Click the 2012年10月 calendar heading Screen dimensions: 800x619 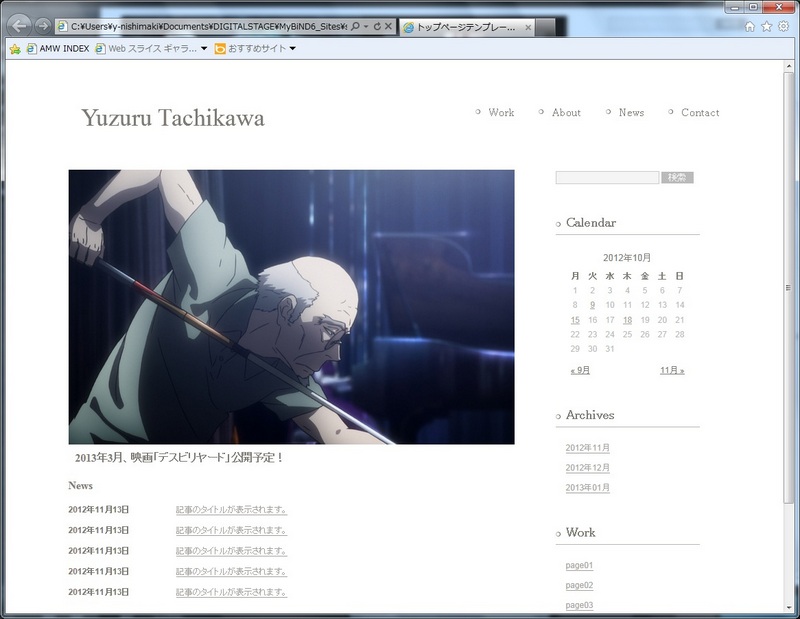click(x=627, y=258)
